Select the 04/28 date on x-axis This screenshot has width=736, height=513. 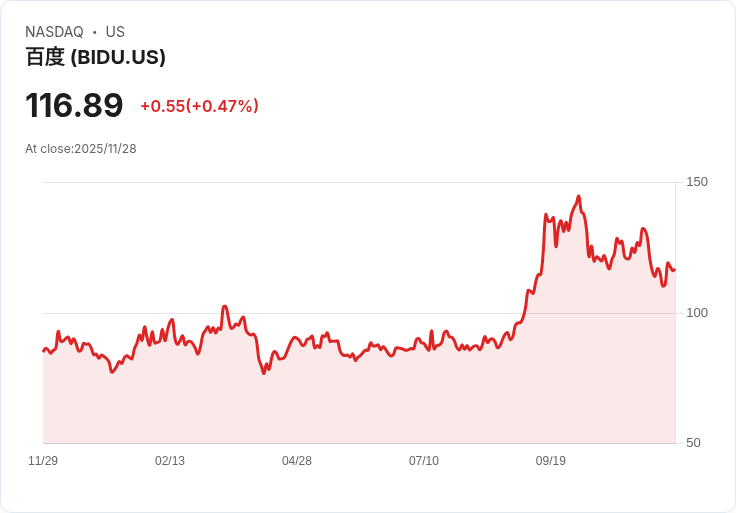click(x=297, y=461)
